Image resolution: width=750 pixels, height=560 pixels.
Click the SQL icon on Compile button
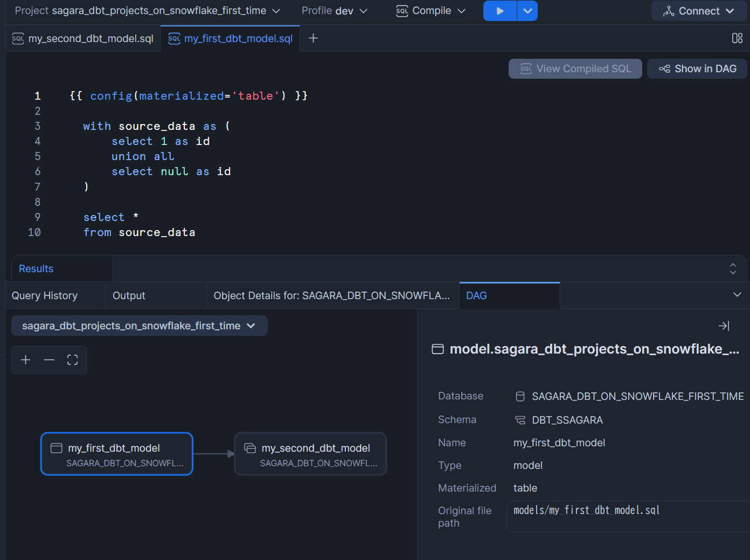[402, 11]
